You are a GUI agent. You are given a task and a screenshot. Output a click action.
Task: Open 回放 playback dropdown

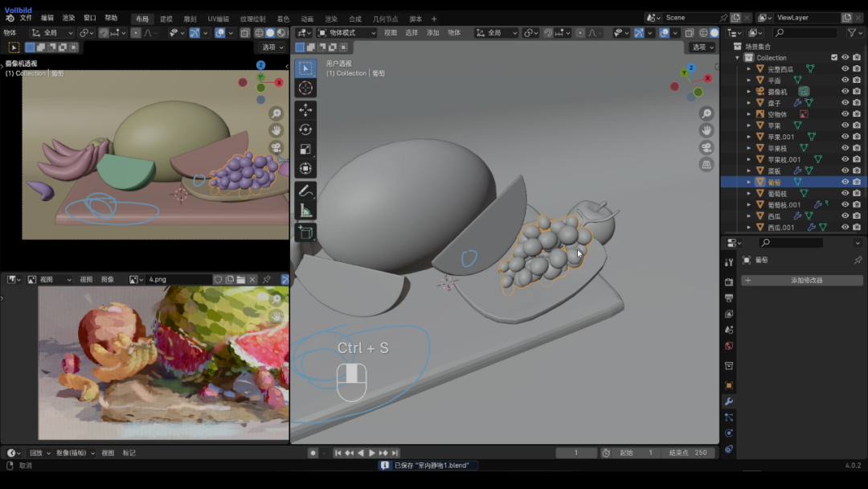coord(39,453)
